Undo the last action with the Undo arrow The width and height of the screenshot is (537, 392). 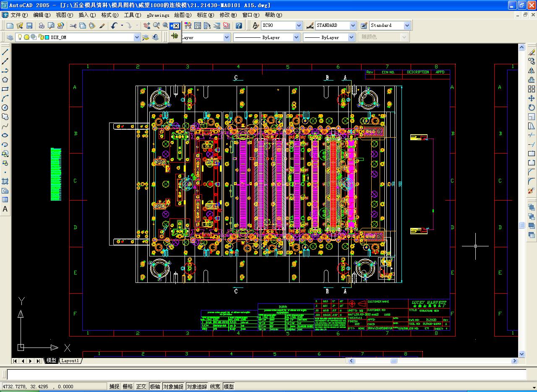114,26
